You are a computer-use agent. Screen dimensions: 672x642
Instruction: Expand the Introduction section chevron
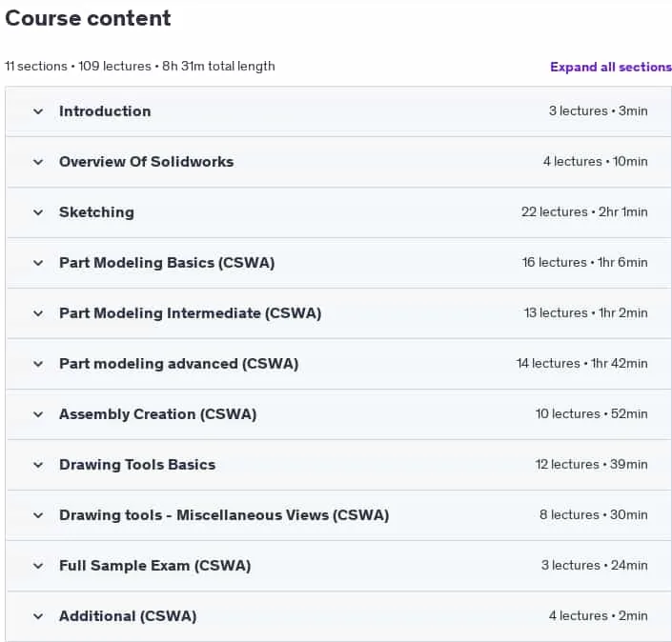[x=38, y=111]
